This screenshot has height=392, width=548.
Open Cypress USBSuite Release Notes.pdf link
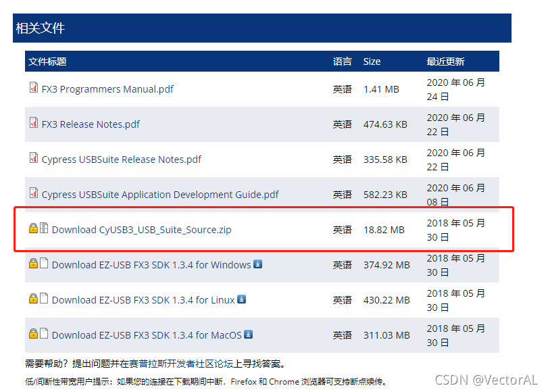tap(121, 160)
